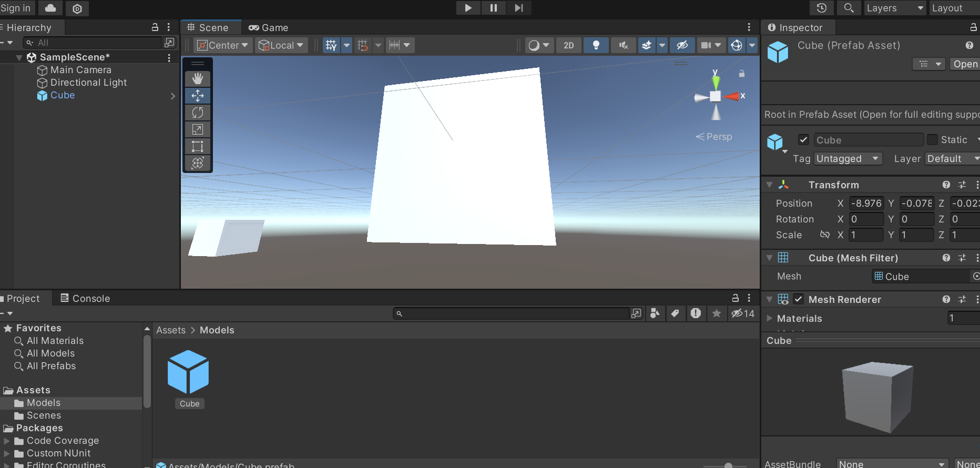Image resolution: width=980 pixels, height=468 pixels.
Task: Open the Center pivot dropdown
Action: click(223, 45)
